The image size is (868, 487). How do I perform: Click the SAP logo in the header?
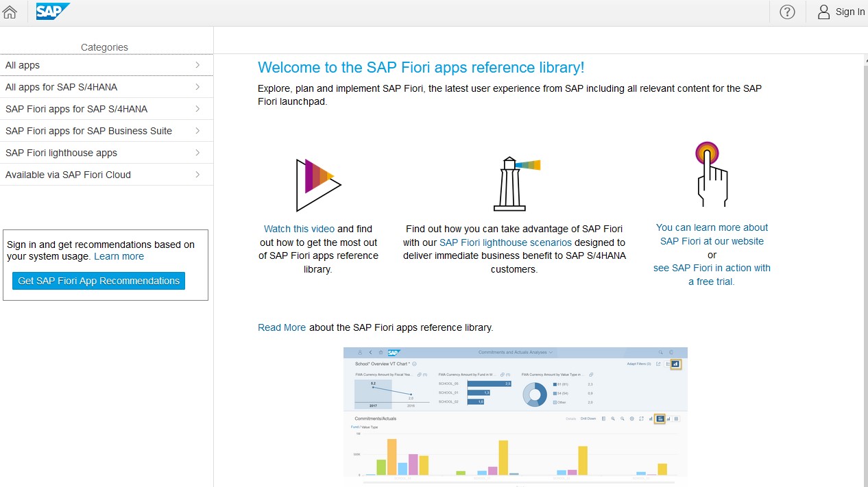[53, 12]
